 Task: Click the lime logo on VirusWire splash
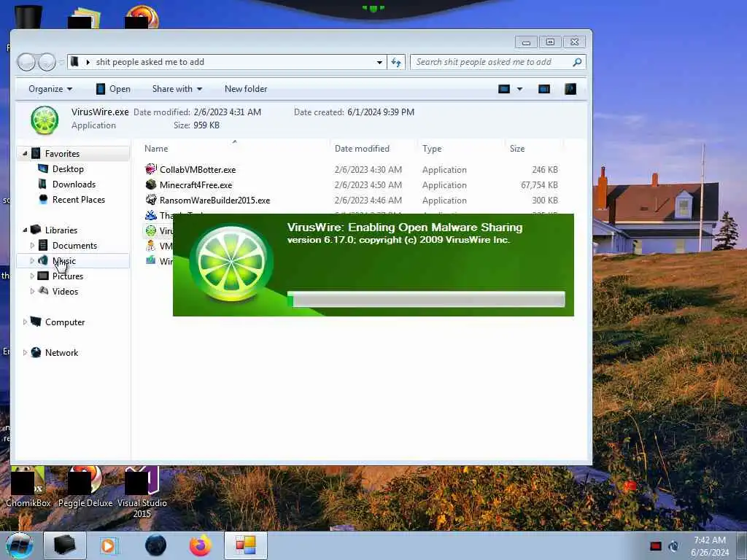[231, 263]
